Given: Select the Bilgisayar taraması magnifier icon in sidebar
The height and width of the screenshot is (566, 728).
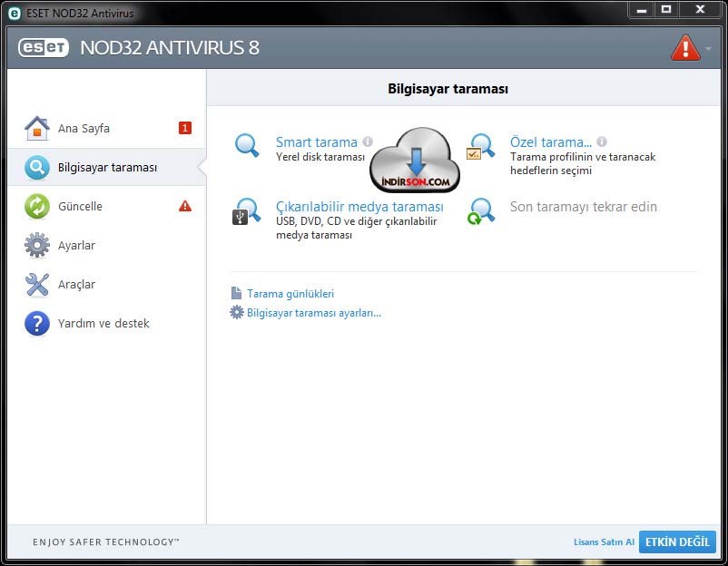Looking at the screenshot, I should pyautogui.click(x=37, y=168).
